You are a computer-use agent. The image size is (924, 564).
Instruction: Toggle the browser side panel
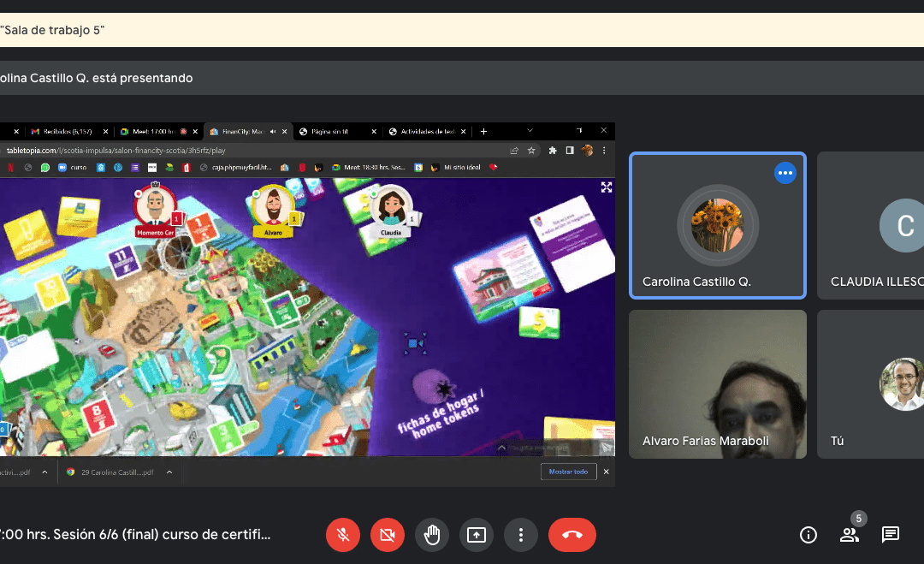click(x=570, y=151)
